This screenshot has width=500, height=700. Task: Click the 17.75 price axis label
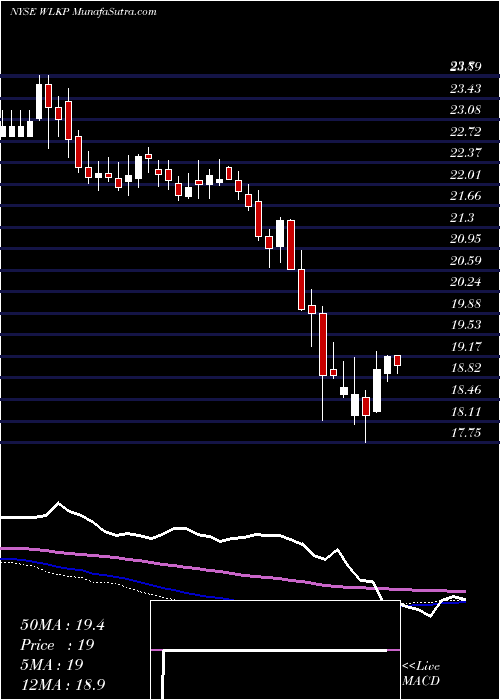[466, 432]
